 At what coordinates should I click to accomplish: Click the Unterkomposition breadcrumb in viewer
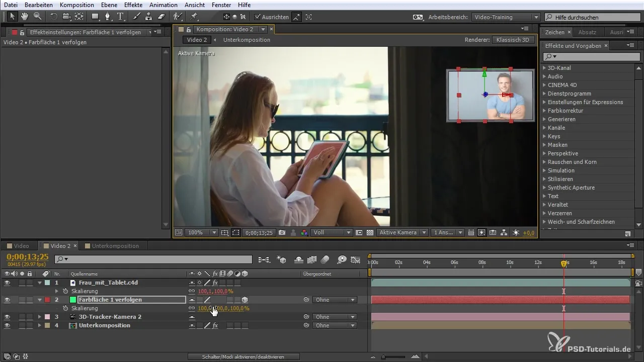click(247, 40)
